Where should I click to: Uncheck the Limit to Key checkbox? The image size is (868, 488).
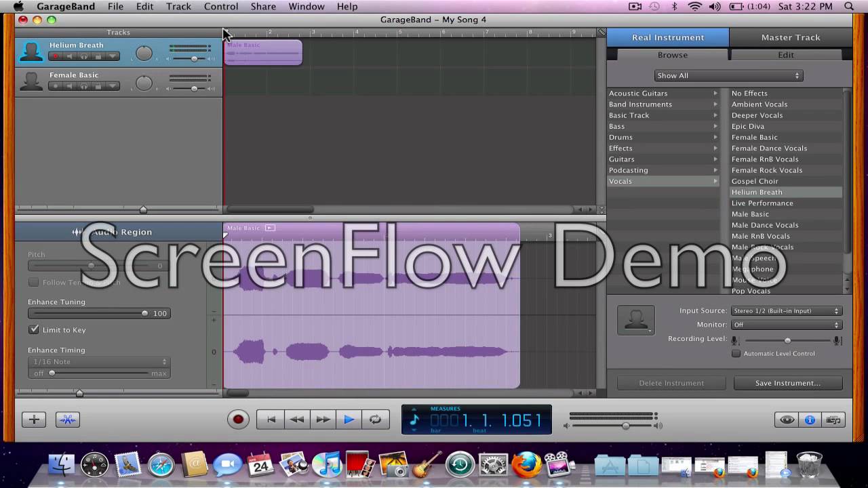(x=34, y=329)
